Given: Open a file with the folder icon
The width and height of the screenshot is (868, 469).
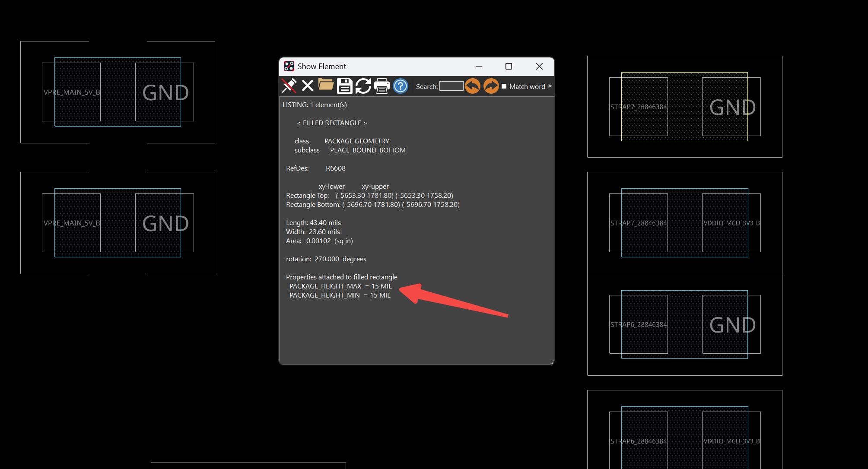Looking at the screenshot, I should tap(326, 85).
